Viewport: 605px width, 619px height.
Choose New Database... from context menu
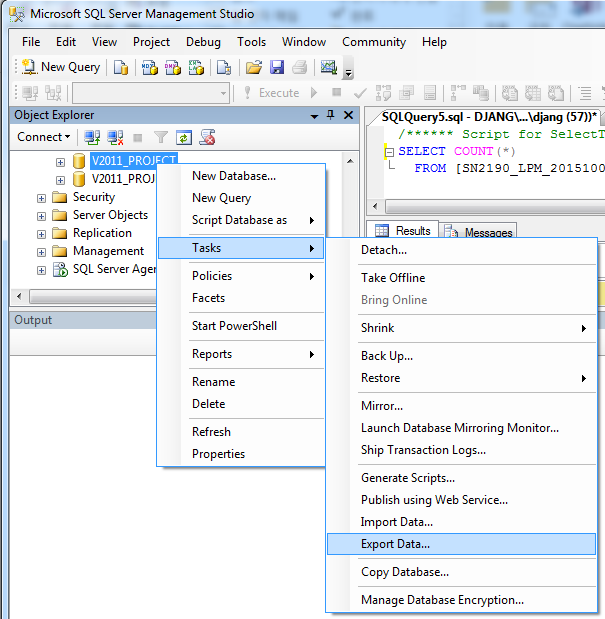pyautogui.click(x=241, y=176)
